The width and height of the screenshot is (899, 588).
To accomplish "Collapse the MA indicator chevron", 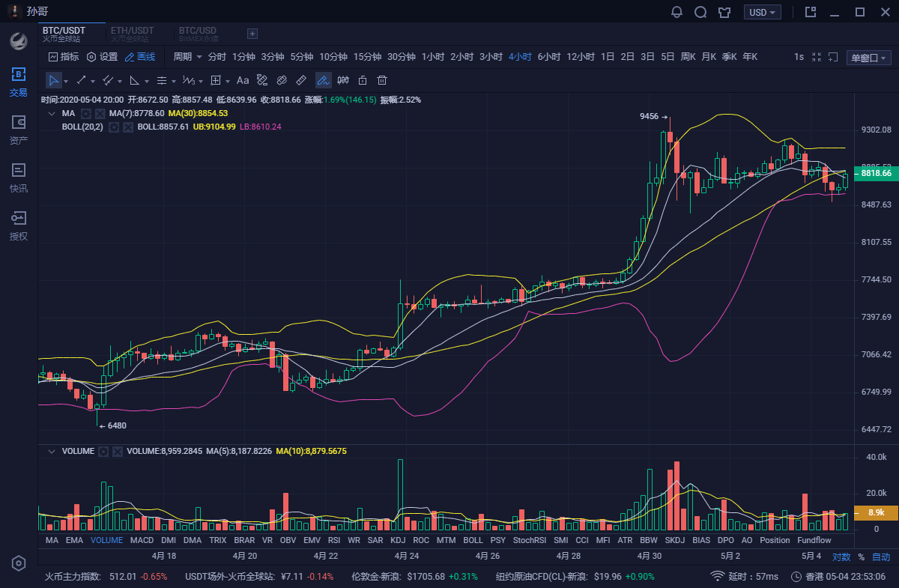I will click(52, 113).
